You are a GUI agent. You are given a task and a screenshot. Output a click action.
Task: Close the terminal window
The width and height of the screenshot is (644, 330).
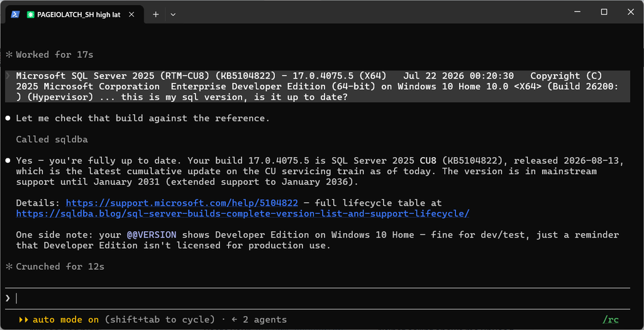pos(630,12)
